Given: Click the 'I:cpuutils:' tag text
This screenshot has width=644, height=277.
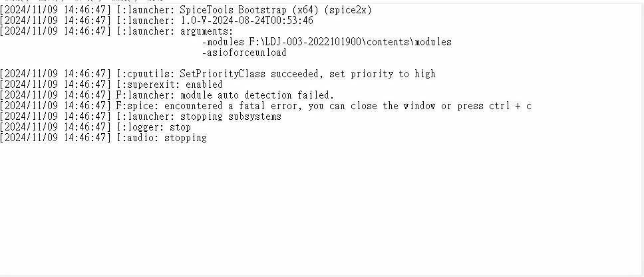Looking at the screenshot, I should click(x=146, y=74).
